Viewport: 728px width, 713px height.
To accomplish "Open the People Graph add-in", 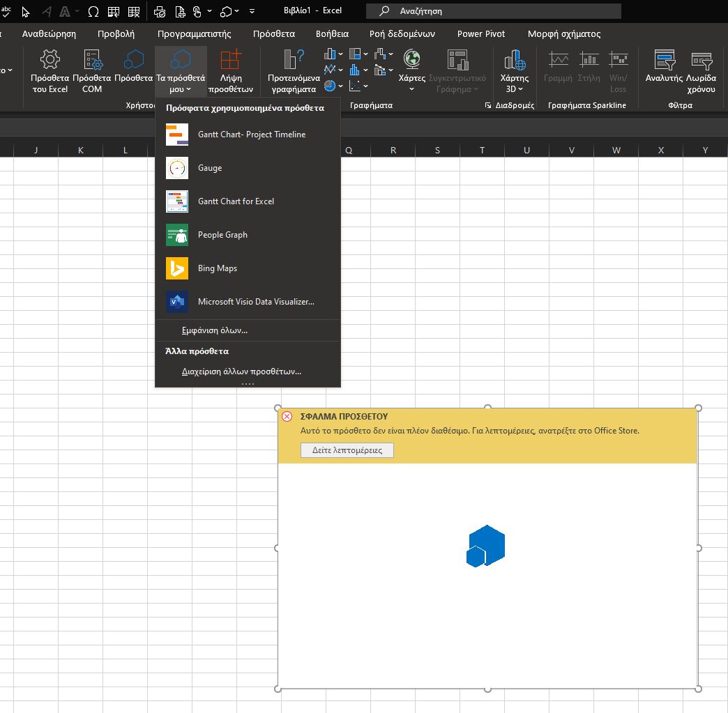I will coord(248,235).
